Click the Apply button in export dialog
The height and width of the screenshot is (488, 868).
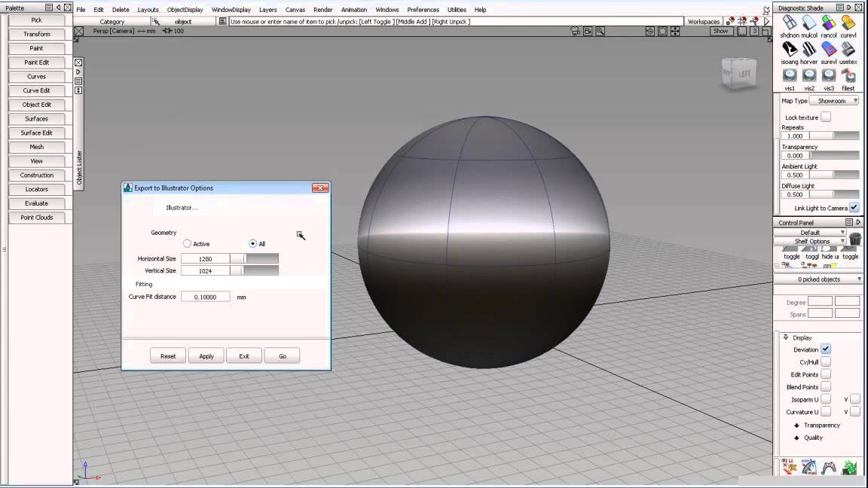tap(206, 355)
